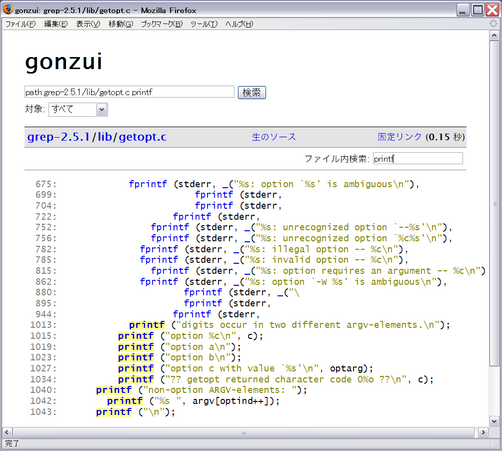Click the Firefox icon in title bar

point(8,10)
